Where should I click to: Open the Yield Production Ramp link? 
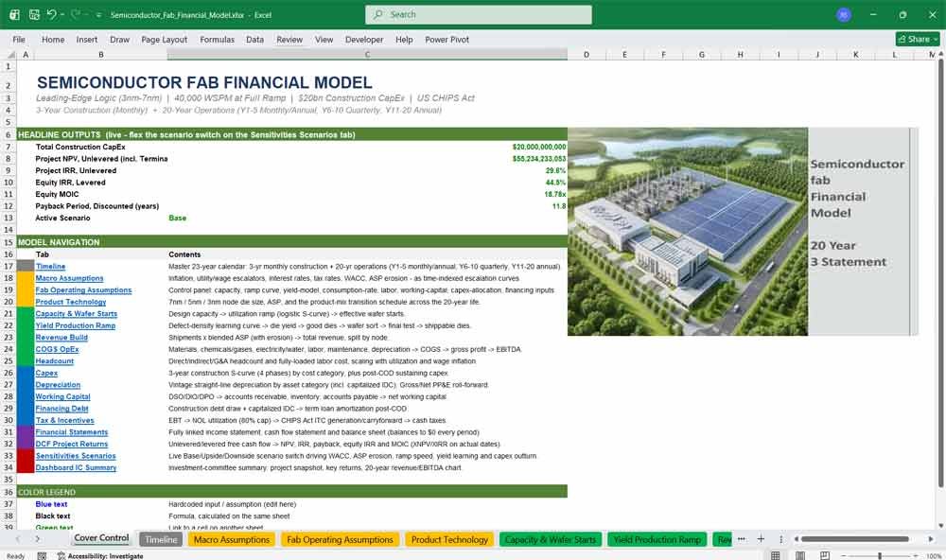pos(76,325)
